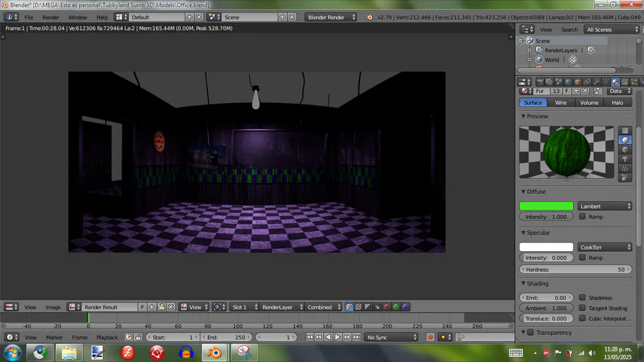This screenshot has width=644, height=362.
Task: Open the Render menu
Action: [51, 17]
